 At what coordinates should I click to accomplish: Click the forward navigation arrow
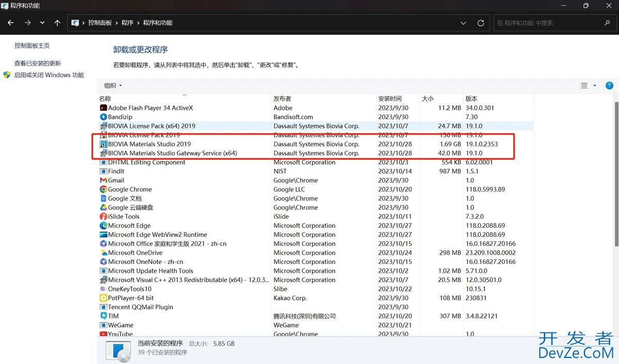(27, 23)
